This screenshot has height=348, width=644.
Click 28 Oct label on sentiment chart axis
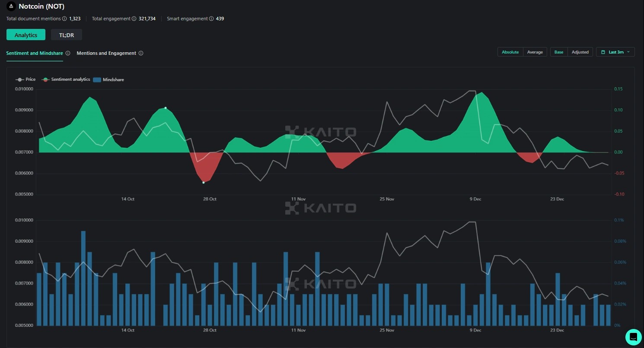click(210, 199)
